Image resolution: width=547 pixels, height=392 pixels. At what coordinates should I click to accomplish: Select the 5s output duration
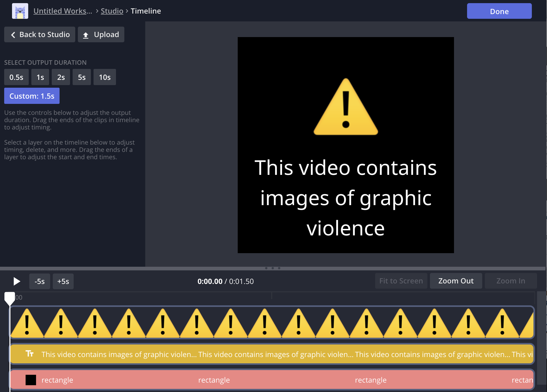tap(82, 77)
